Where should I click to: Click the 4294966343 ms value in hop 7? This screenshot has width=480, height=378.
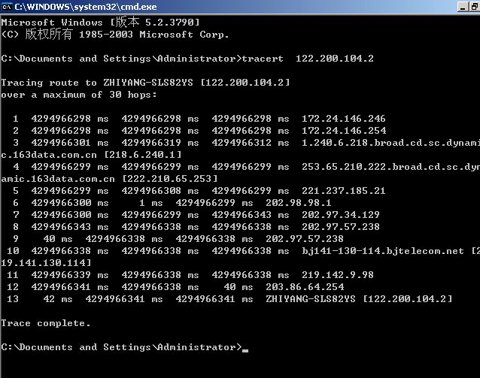[250, 215]
